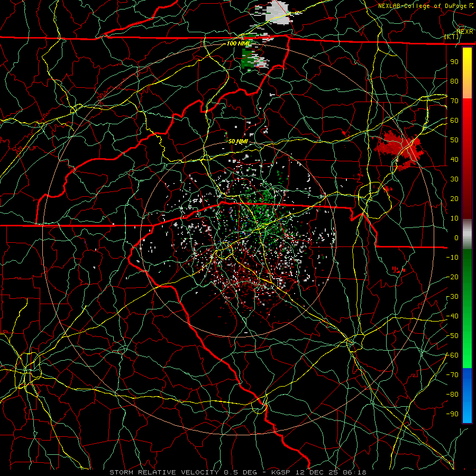Click the -80 value on velocity scale

(x=452, y=395)
